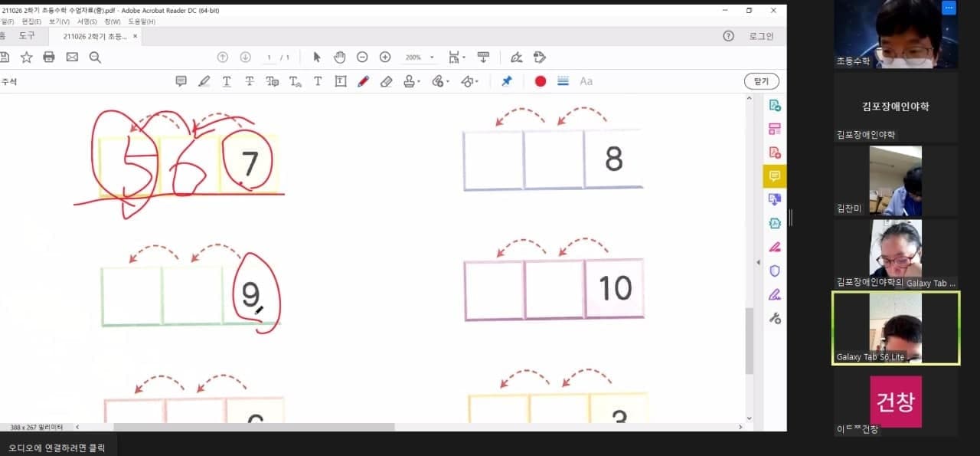
Task: Click 오디오에 연결하려면 클릭 to join audio
Action: click(x=57, y=447)
